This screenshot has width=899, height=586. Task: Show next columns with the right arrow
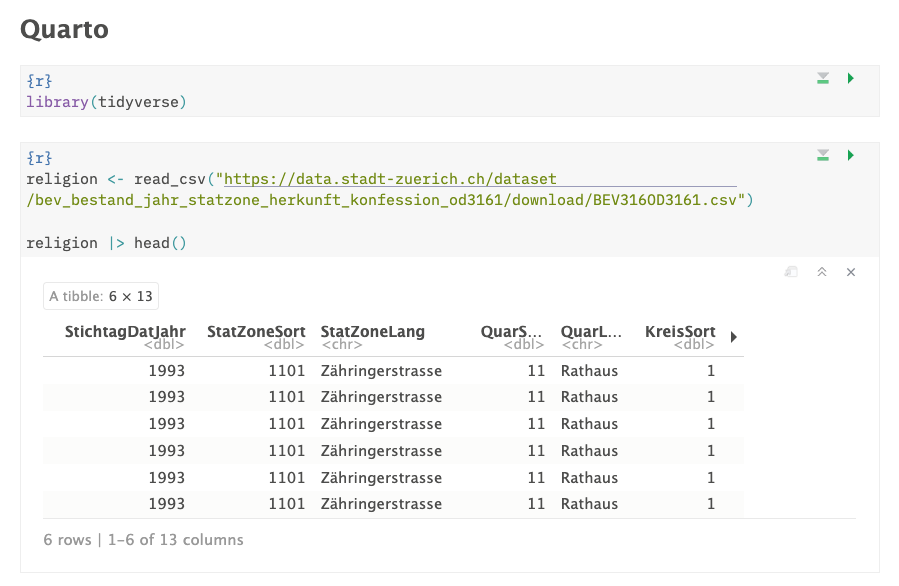point(734,337)
